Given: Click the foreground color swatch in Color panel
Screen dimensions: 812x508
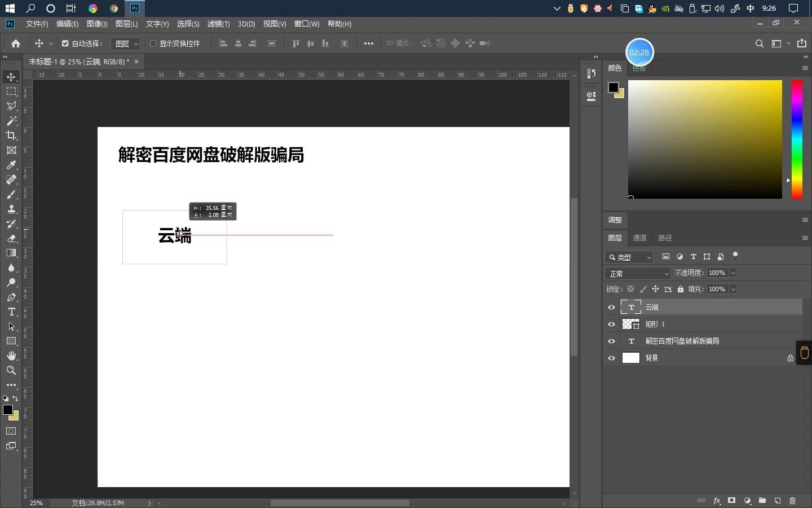Looking at the screenshot, I should coord(613,87).
